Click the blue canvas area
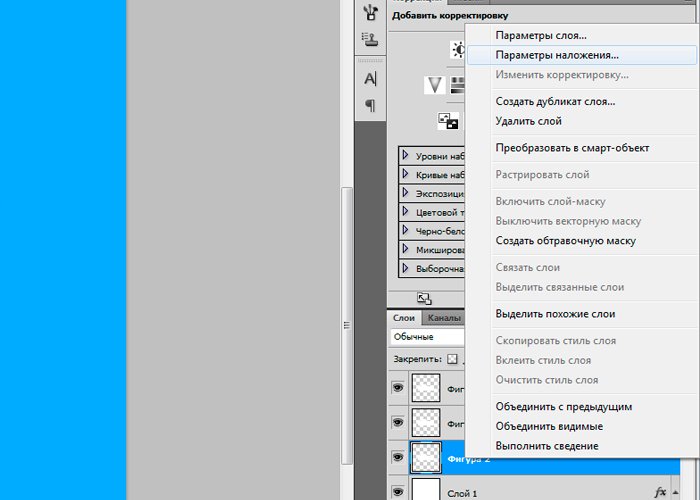The height and width of the screenshot is (500, 700). (62, 250)
